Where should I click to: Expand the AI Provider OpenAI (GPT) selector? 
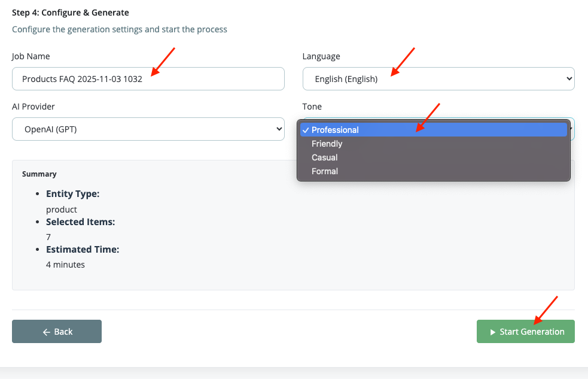[x=148, y=129]
